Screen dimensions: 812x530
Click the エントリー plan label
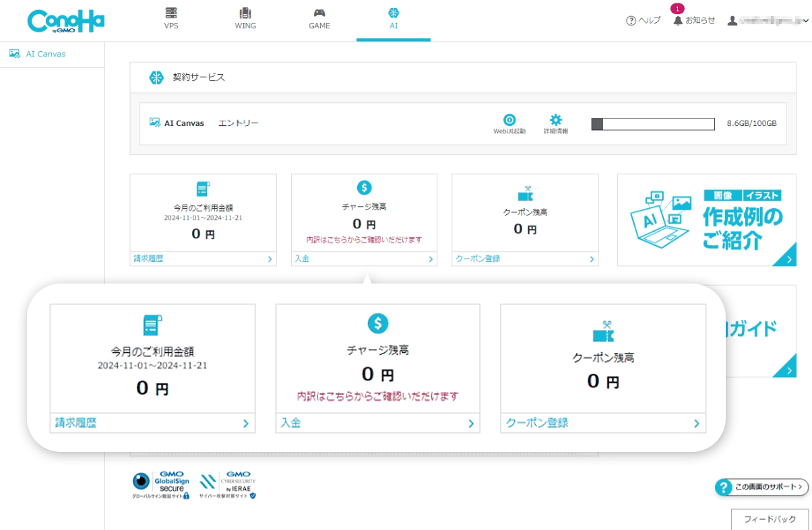tap(239, 123)
